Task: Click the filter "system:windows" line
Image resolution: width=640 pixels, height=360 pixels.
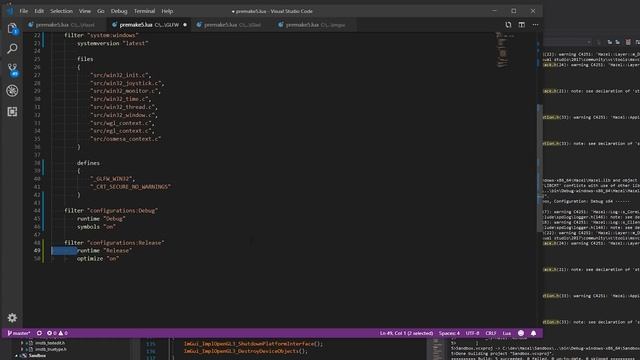Action: click(x=101, y=35)
